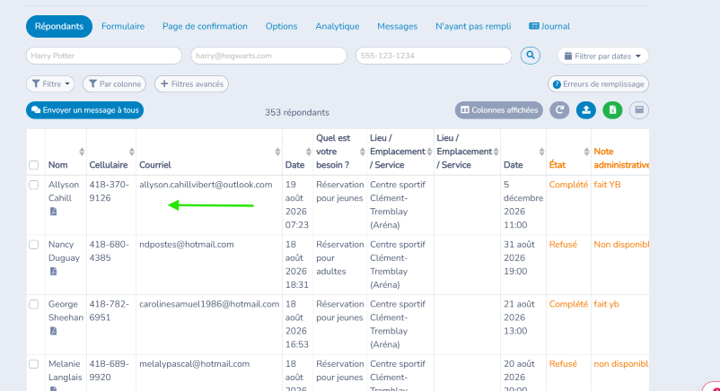This screenshot has width=720, height=391.
Task: Click the blue search magnifier button
Action: (x=530, y=56)
